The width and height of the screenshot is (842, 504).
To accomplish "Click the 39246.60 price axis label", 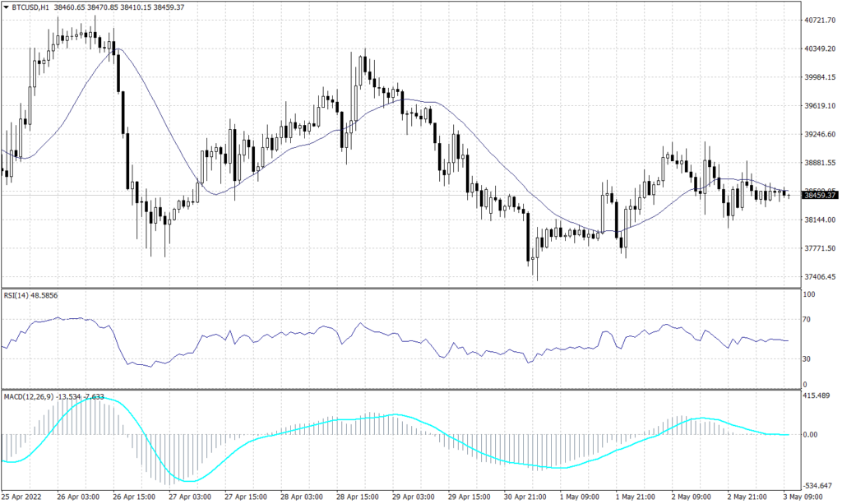I will 819,134.
